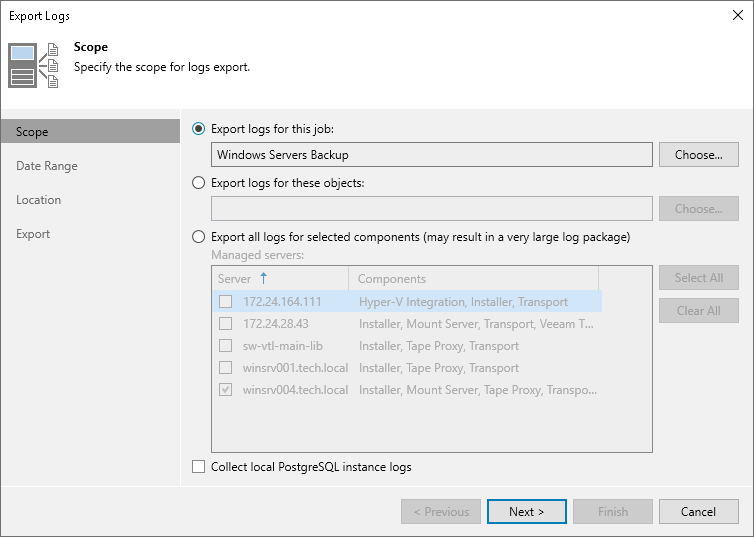Click the Finish button

tap(613, 512)
